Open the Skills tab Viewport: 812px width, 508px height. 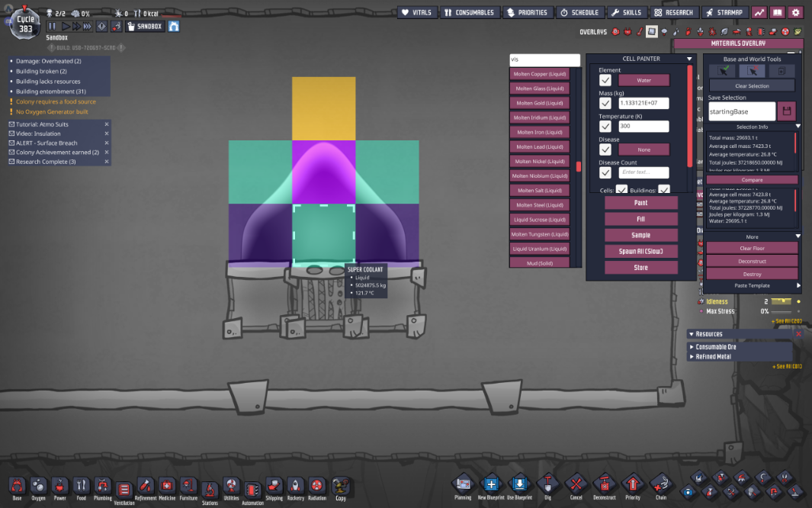pyautogui.click(x=626, y=12)
